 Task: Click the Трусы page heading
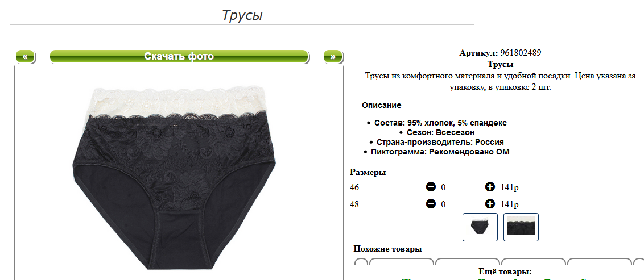tap(242, 15)
